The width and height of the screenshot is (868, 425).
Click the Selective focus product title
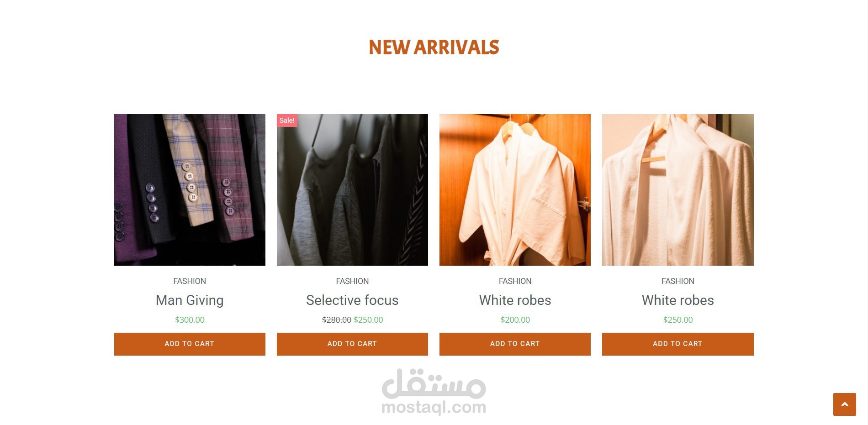352,300
